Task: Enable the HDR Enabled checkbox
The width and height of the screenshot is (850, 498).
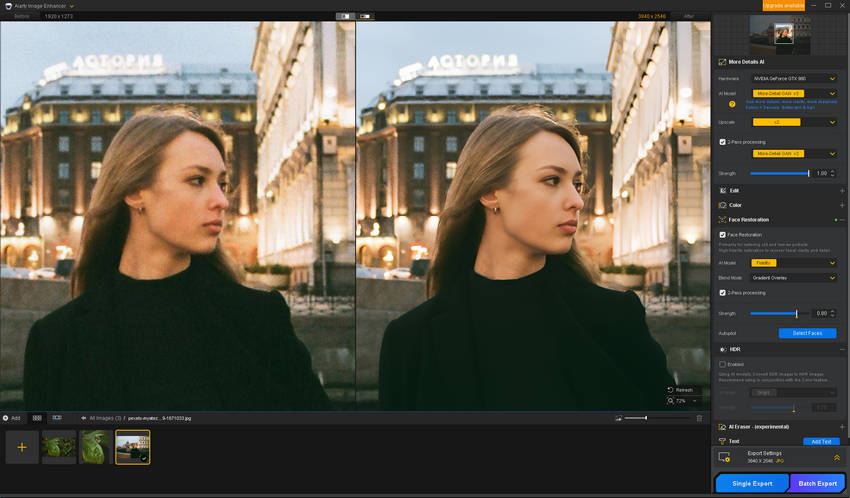Action: (x=723, y=364)
